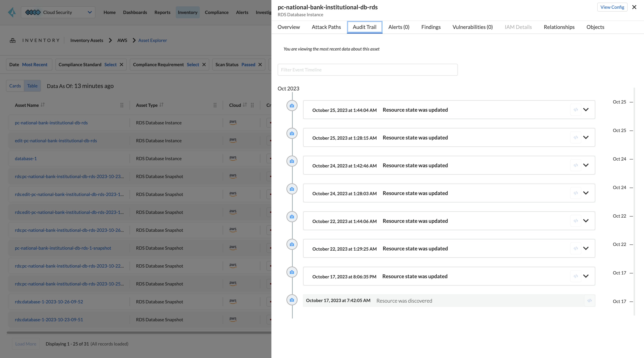Screen dimensions: 644x358
Task: Switch to Cards view
Action: coord(15,86)
